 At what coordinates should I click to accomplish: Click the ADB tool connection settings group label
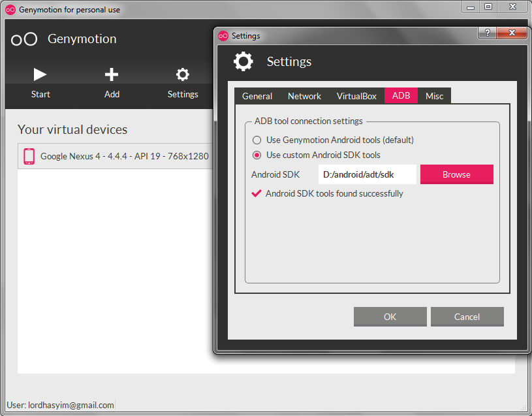[x=308, y=121]
